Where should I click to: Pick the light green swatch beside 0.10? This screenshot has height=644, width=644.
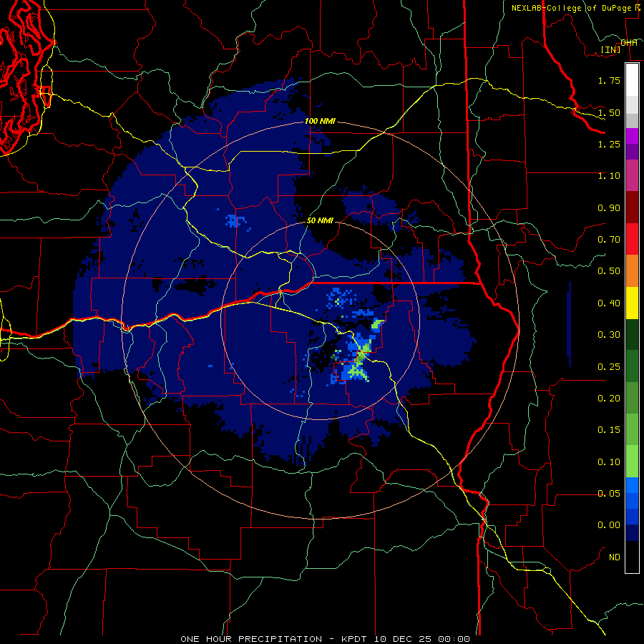[632, 462]
